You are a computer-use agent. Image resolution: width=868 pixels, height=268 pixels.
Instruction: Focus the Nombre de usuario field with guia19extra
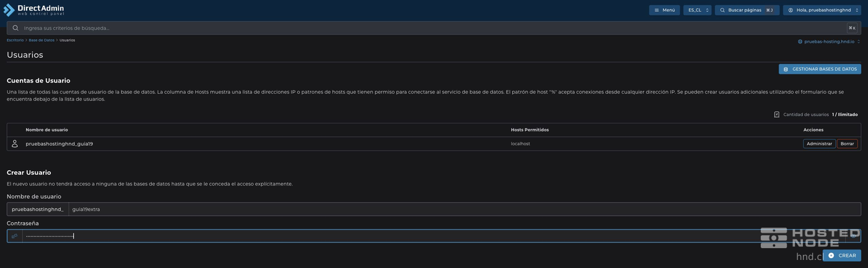pyautogui.click(x=464, y=209)
